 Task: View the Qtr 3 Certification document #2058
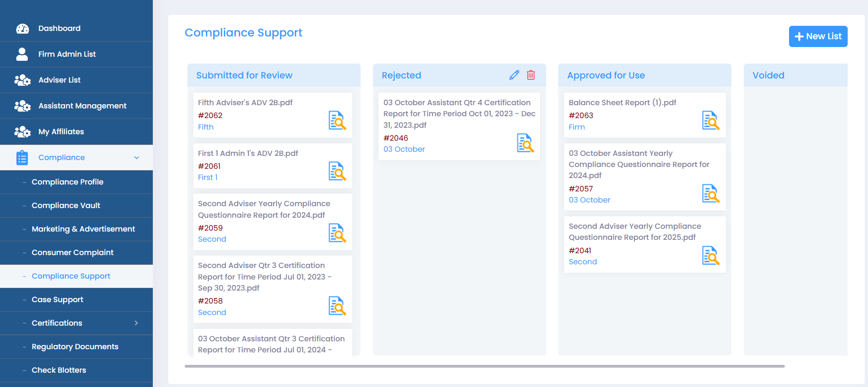(x=337, y=306)
